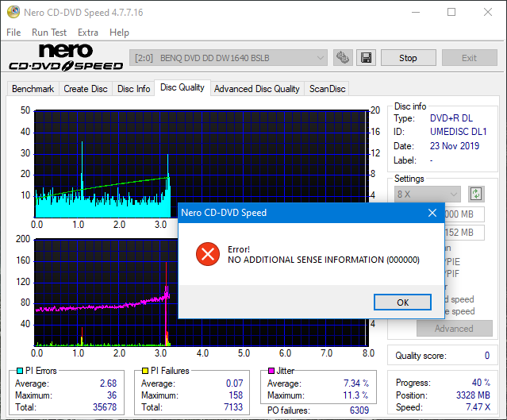Click the UMEDISC DL1 disc ID text

click(x=458, y=132)
